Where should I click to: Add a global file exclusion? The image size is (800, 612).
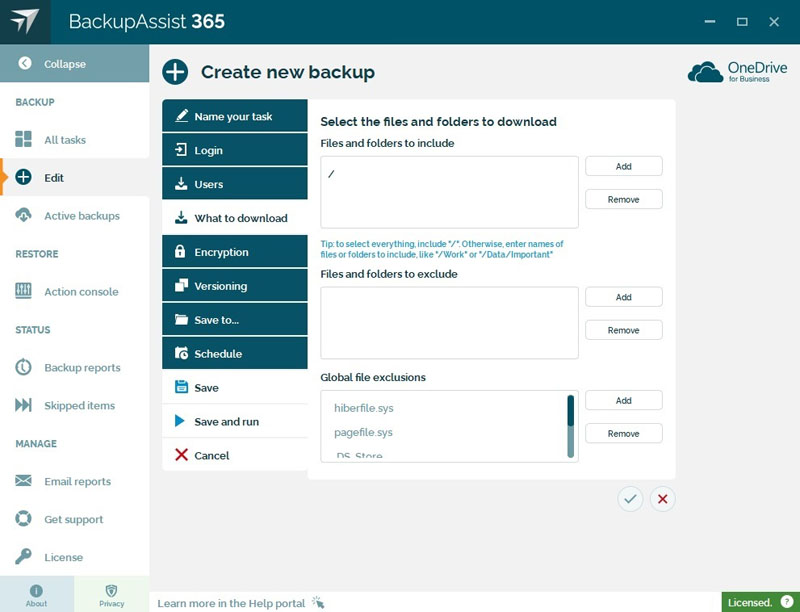tap(623, 400)
